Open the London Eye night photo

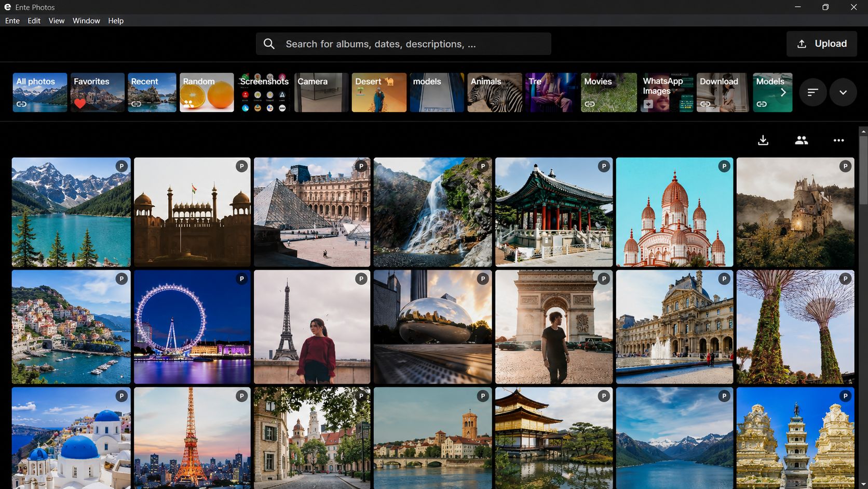point(192,327)
